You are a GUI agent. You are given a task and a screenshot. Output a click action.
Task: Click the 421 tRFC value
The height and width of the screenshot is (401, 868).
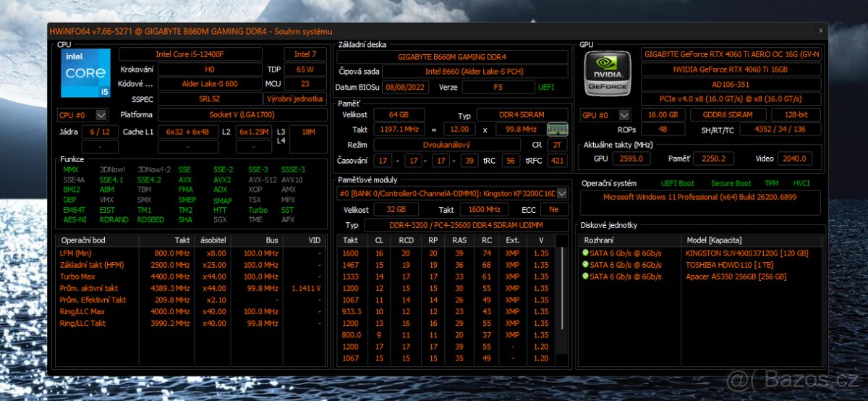[557, 161]
